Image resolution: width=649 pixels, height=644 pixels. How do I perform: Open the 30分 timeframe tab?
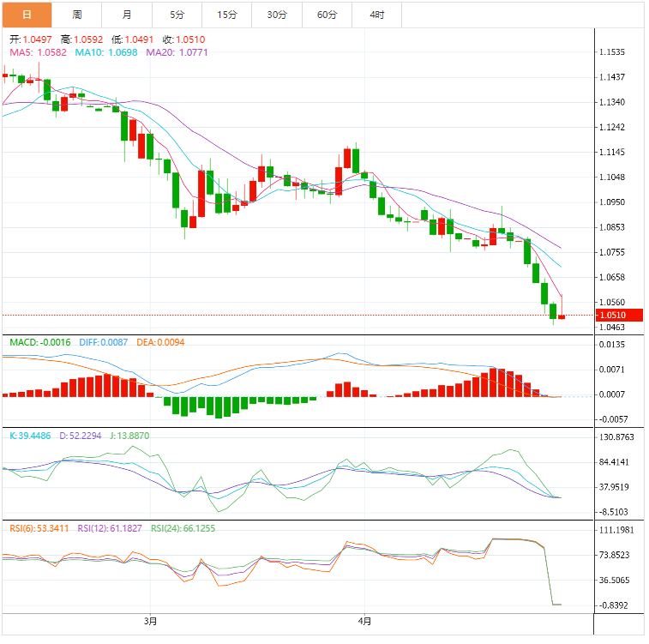pos(277,15)
